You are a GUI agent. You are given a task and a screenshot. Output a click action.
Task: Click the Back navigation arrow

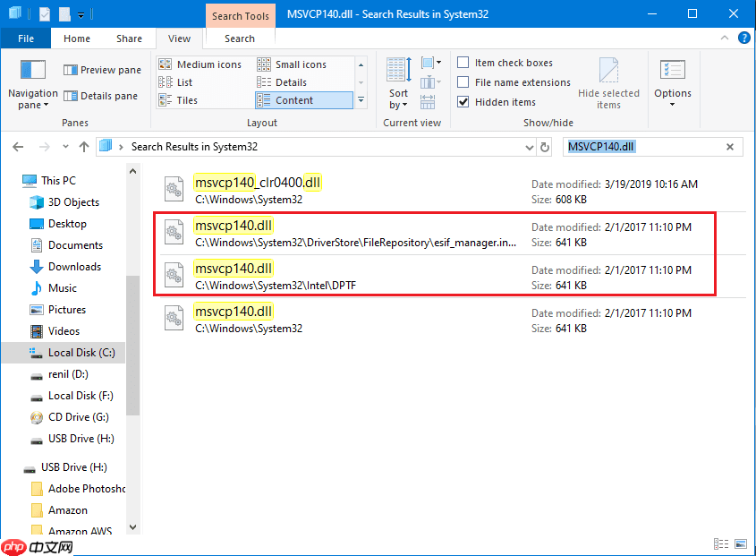coord(18,147)
